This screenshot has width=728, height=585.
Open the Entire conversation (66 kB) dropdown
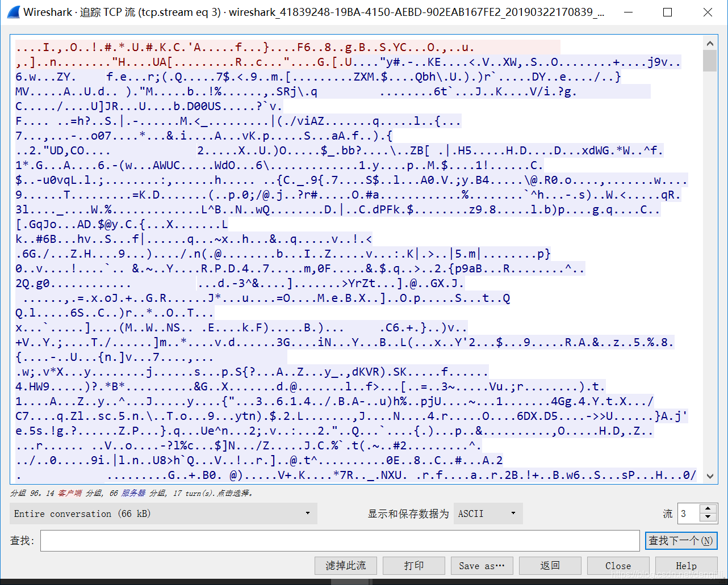click(x=164, y=514)
